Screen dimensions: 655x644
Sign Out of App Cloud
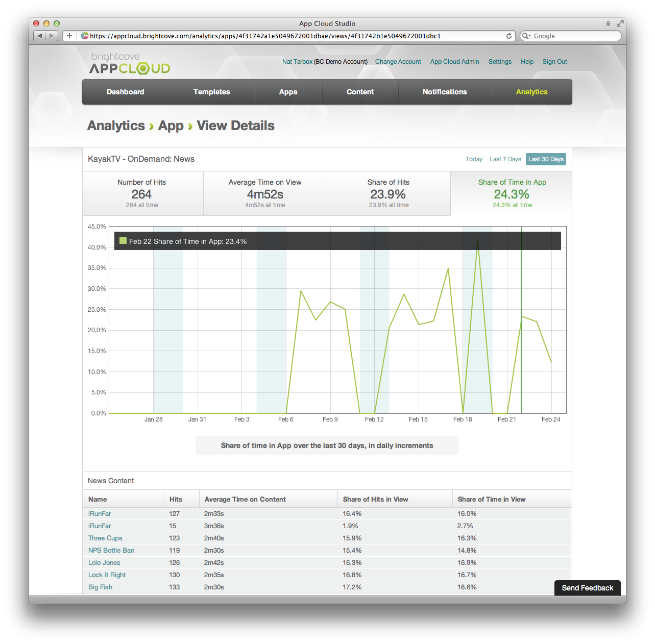point(555,62)
